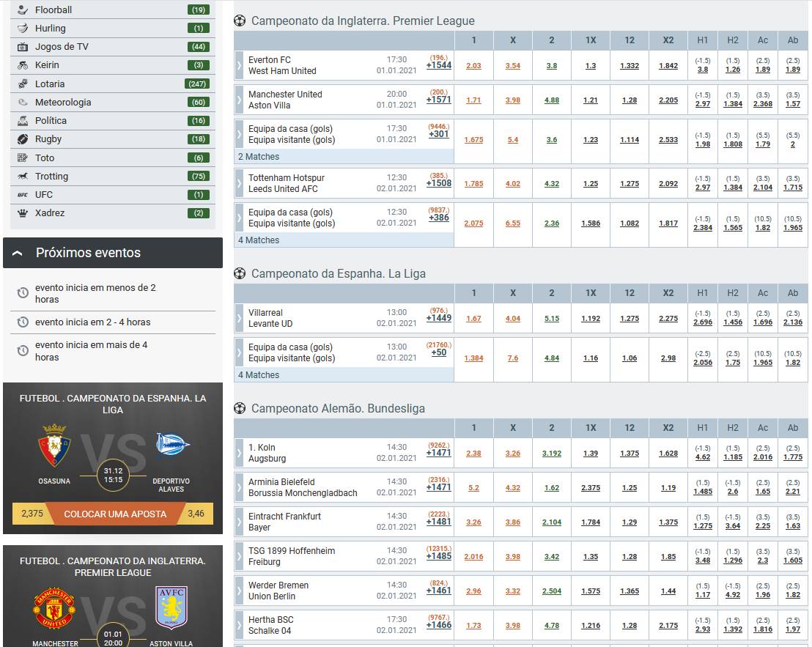
Task: Open Campeonato da Espanha La Liga
Action: tap(339, 273)
